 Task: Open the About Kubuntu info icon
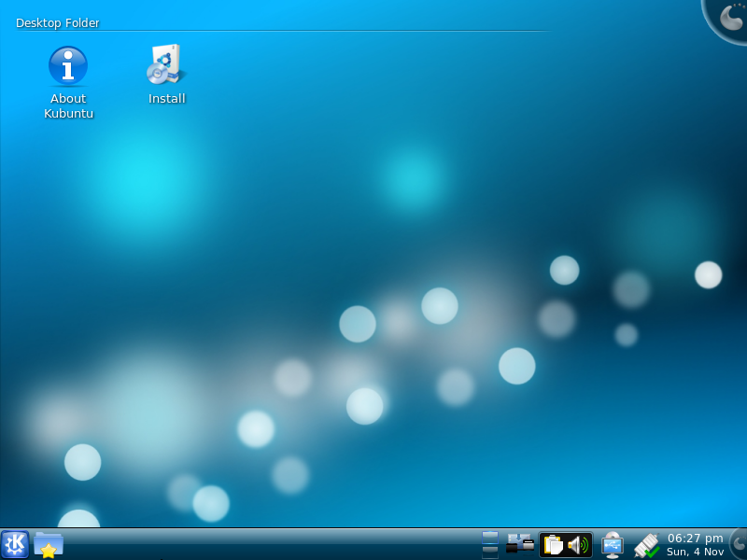(68, 66)
